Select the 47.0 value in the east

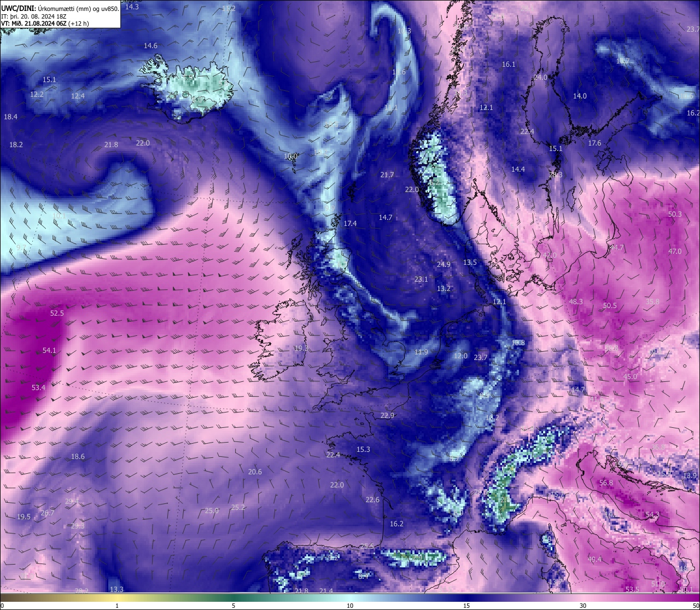675,251
